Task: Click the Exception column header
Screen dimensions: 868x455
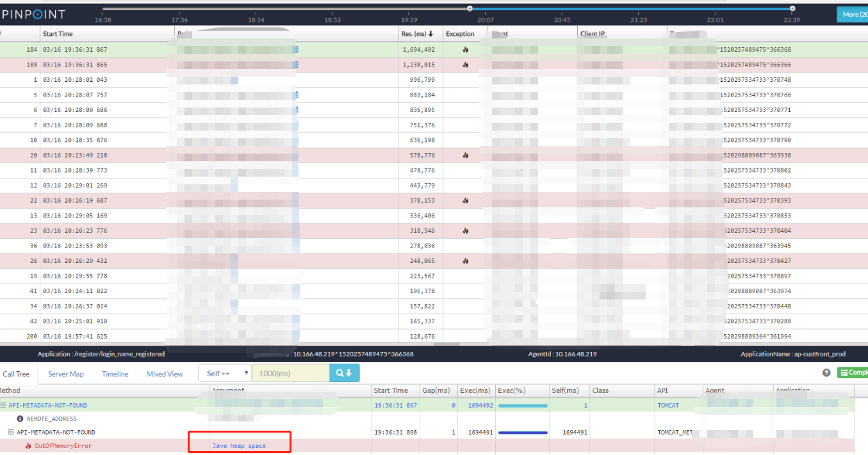Action: point(460,34)
